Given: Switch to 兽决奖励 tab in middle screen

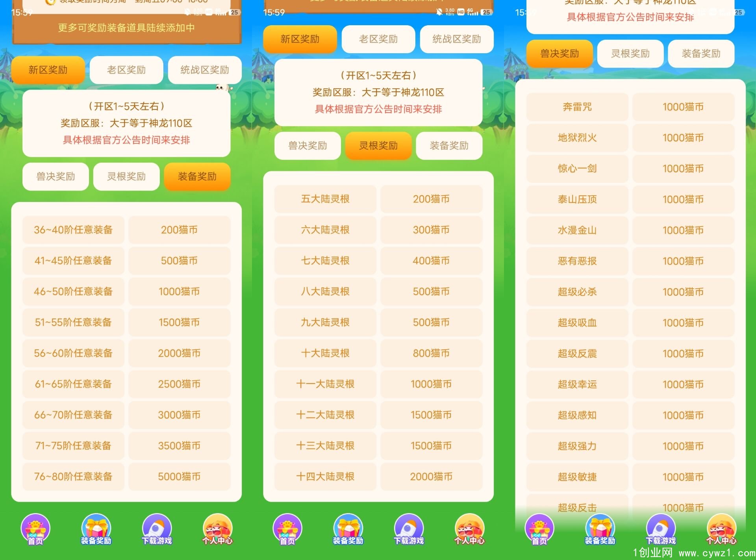Looking at the screenshot, I should pos(308,146).
